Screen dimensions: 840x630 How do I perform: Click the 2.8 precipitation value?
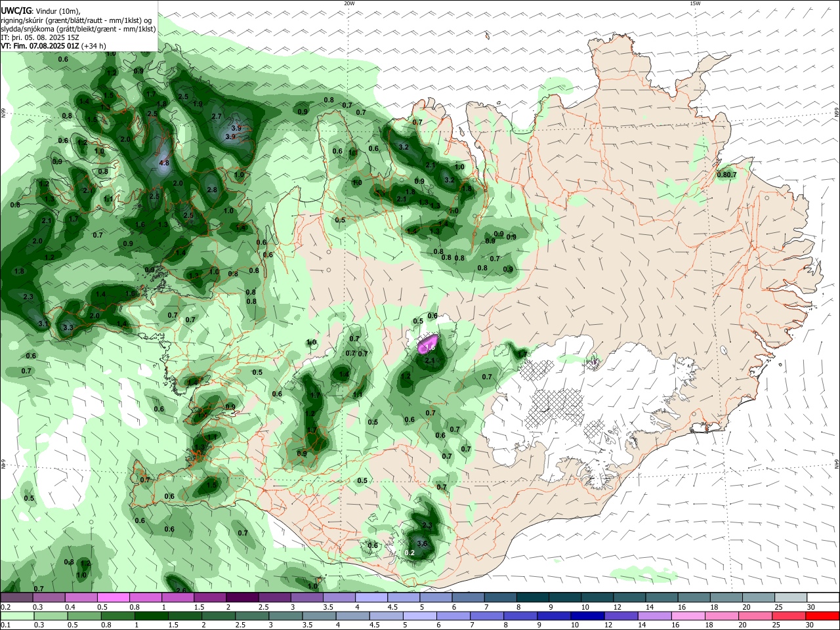point(212,190)
